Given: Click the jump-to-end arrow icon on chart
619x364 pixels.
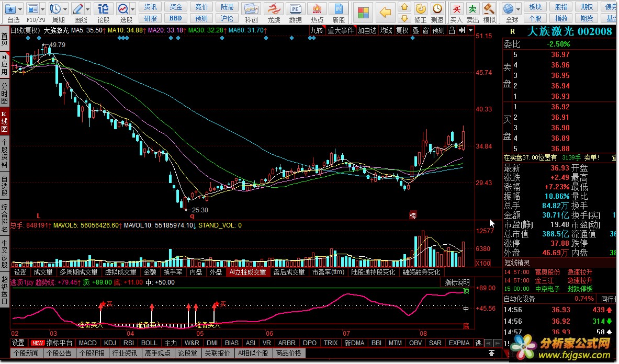Looking at the screenshot, I should pyautogui.click(x=462, y=30).
